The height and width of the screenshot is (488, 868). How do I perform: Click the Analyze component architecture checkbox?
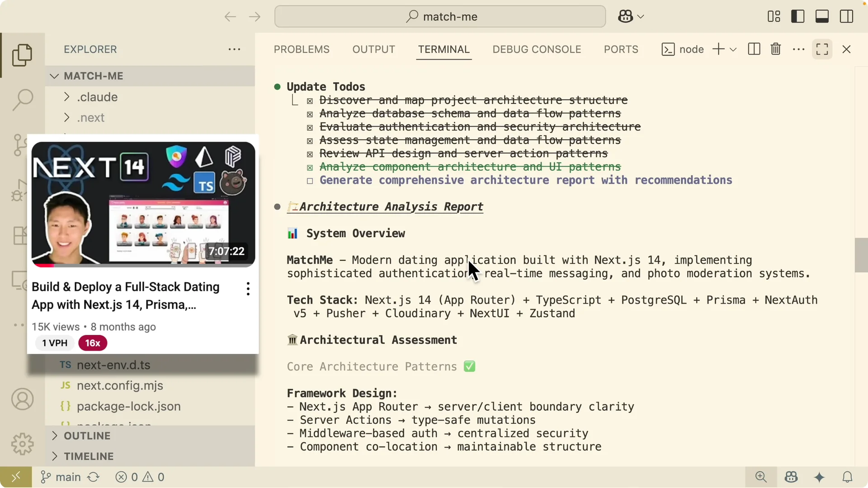pyautogui.click(x=310, y=168)
